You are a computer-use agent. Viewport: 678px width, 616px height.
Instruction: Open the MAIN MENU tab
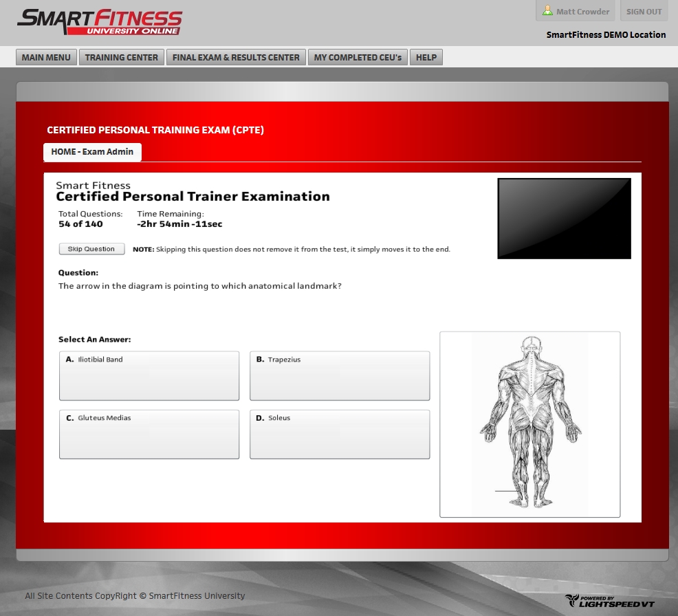pos(46,58)
